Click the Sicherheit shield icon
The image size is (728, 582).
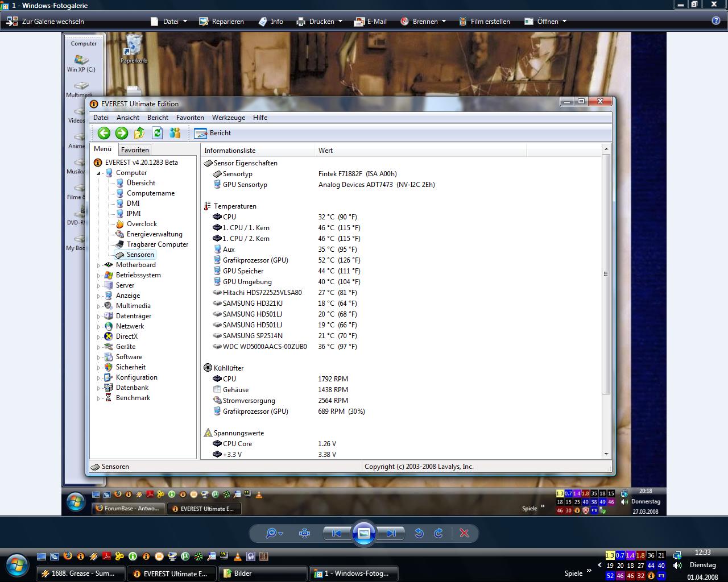[x=109, y=367]
